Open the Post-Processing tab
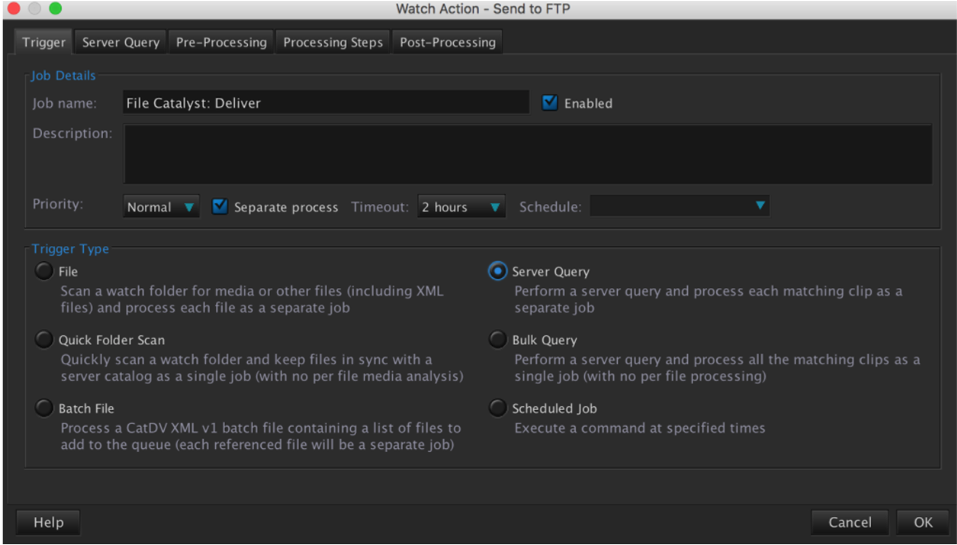Image resolution: width=957 pixels, height=545 pixels. pos(447,42)
